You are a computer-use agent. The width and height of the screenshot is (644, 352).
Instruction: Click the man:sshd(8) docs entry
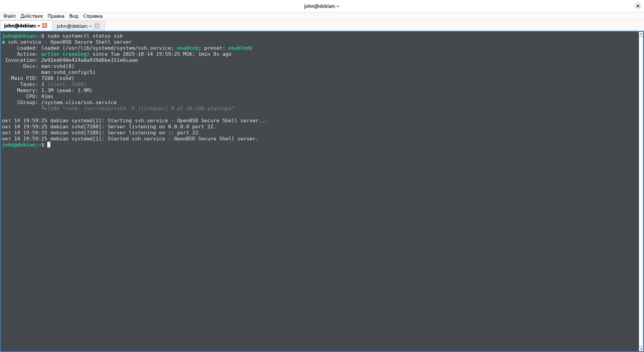tap(58, 66)
